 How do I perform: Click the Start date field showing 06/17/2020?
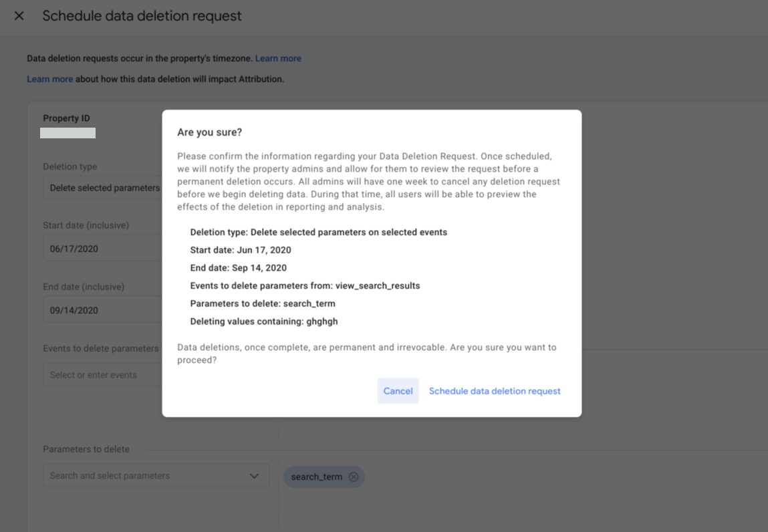pyautogui.click(x=100, y=249)
